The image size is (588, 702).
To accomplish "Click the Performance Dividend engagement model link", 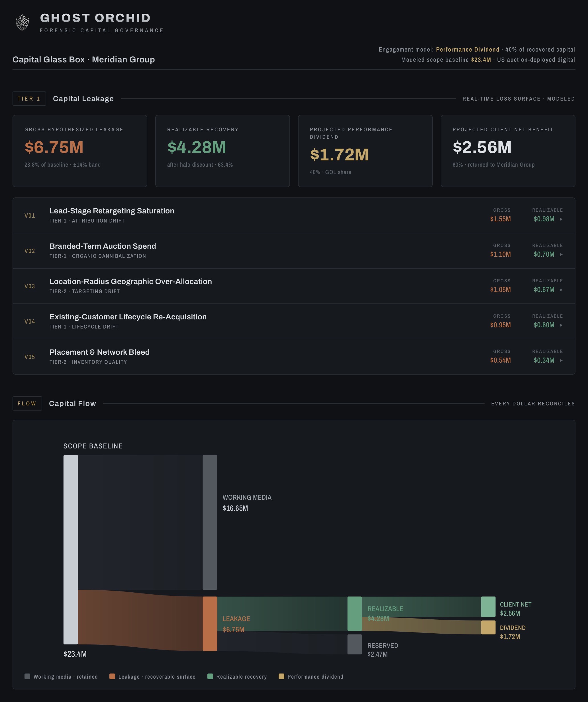I will (x=468, y=50).
